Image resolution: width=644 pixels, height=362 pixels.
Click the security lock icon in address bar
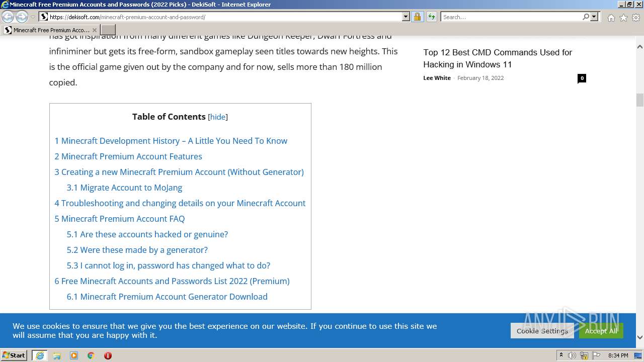(417, 17)
